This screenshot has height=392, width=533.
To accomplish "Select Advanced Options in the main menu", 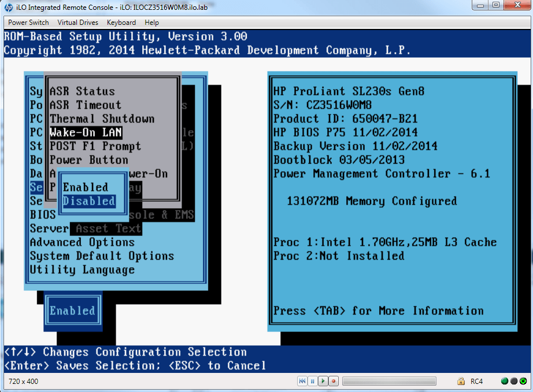I will (82, 242).
